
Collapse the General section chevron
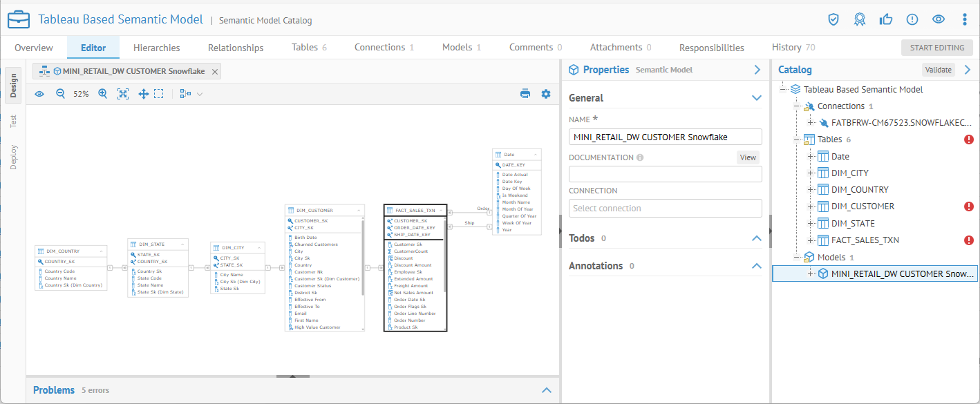[x=756, y=98]
